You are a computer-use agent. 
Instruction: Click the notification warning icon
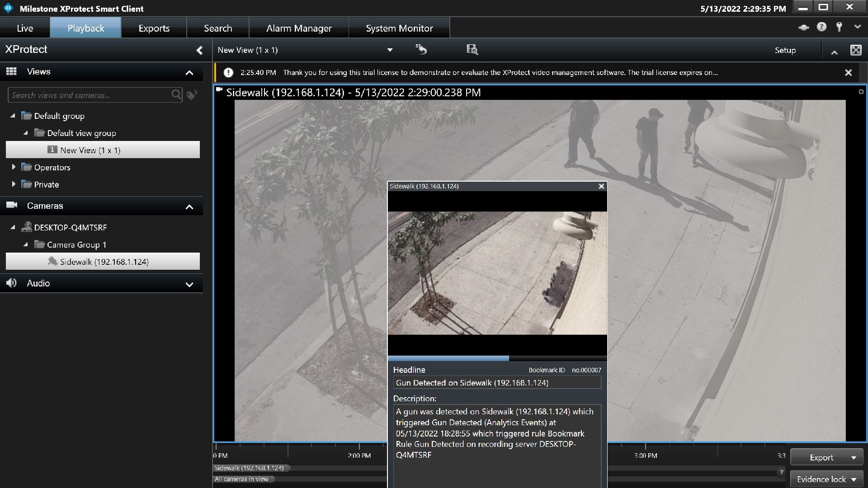228,72
